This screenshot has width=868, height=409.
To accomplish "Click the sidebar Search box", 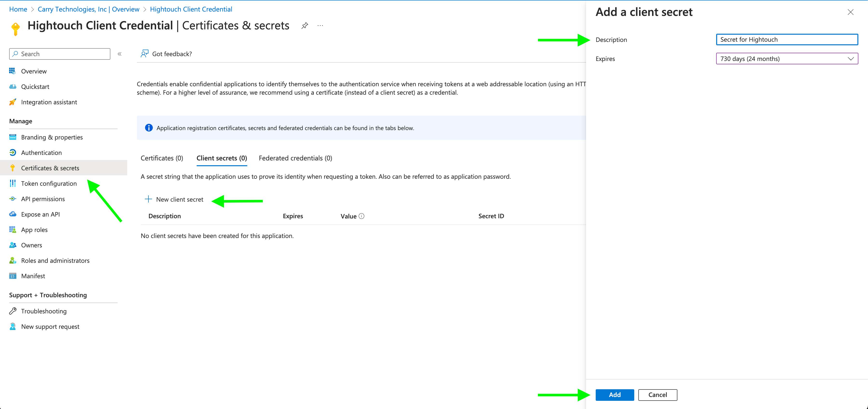I will point(60,54).
